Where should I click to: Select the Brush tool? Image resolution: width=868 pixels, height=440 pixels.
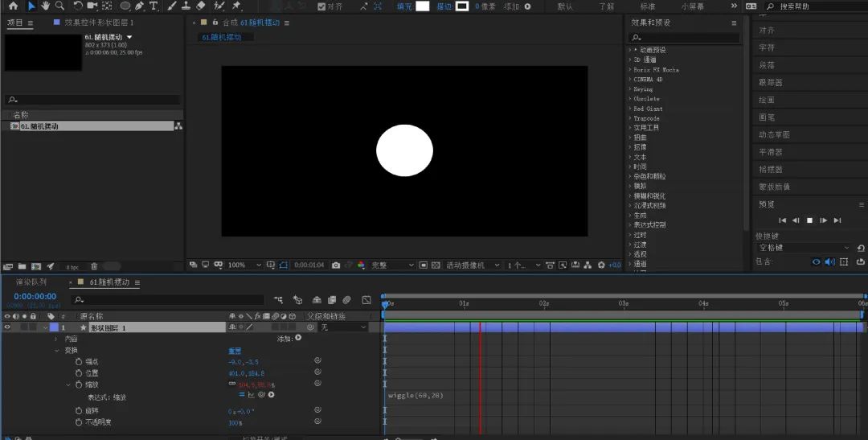click(x=172, y=6)
